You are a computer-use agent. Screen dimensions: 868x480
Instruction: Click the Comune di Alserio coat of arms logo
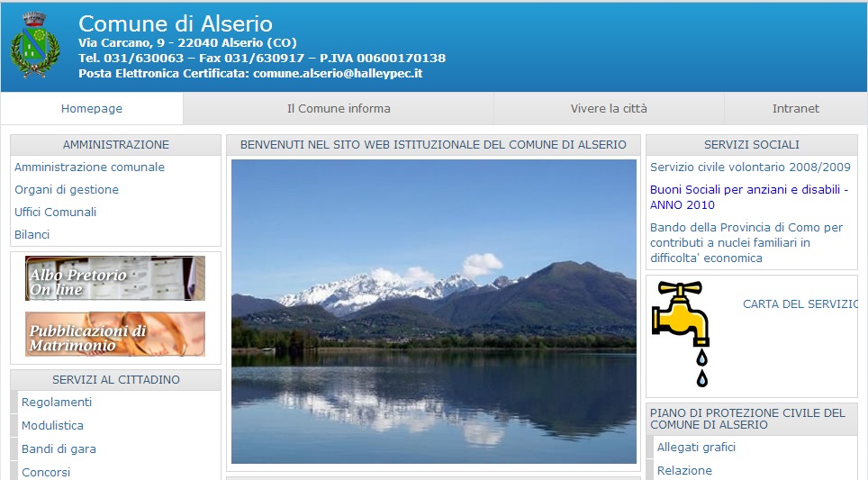tap(35, 45)
